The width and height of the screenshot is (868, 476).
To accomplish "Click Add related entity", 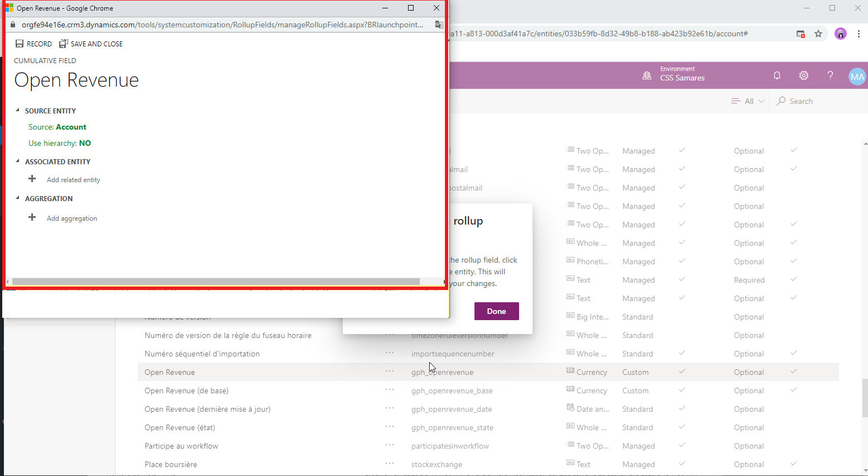I will click(x=73, y=180).
